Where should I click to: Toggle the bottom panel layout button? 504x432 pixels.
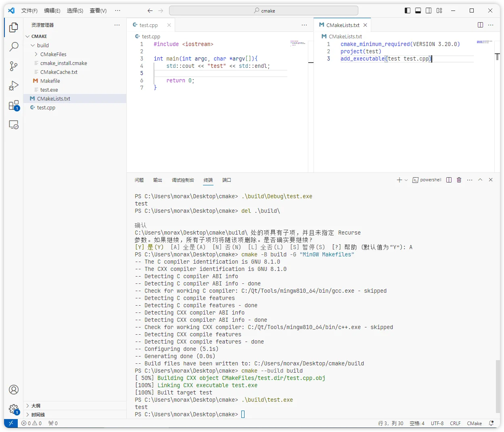tap(418, 10)
